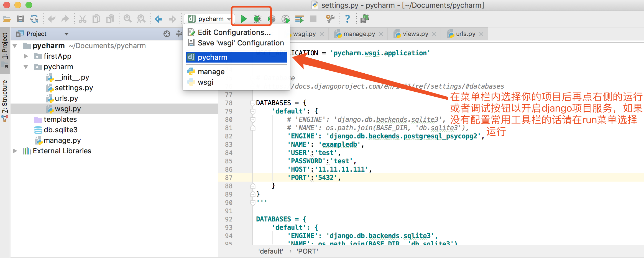Navigate forward with the right arrow
The height and width of the screenshot is (258, 644).
click(x=172, y=19)
